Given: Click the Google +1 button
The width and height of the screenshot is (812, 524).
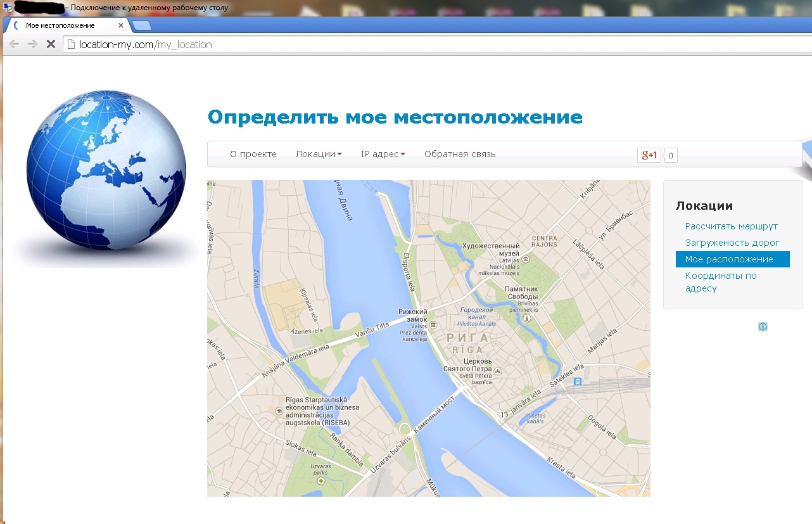Looking at the screenshot, I should click(649, 155).
